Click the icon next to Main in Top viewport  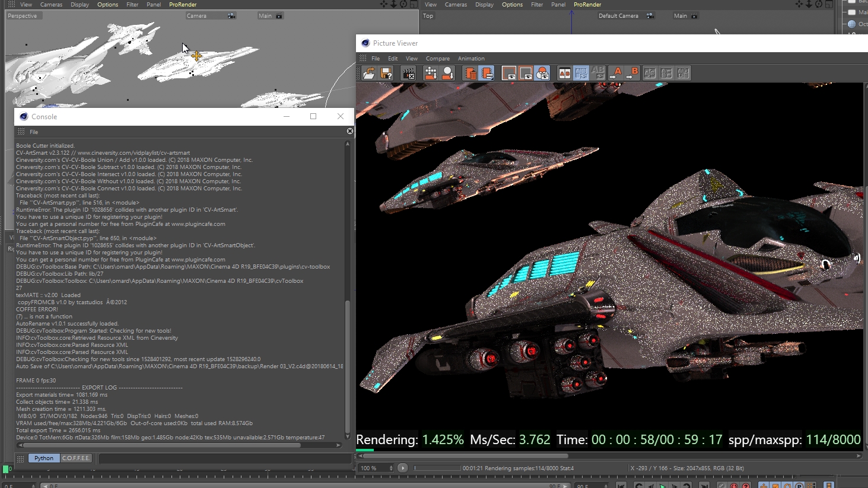pyautogui.click(x=695, y=16)
